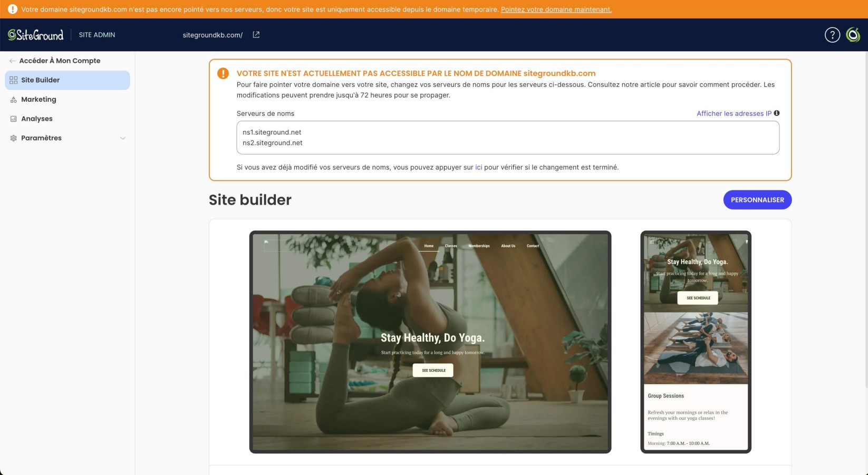The width and height of the screenshot is (868, 475).
Task: Click the Site Builder grid icon
Action: pyautogui.click(x=13, y=80)
